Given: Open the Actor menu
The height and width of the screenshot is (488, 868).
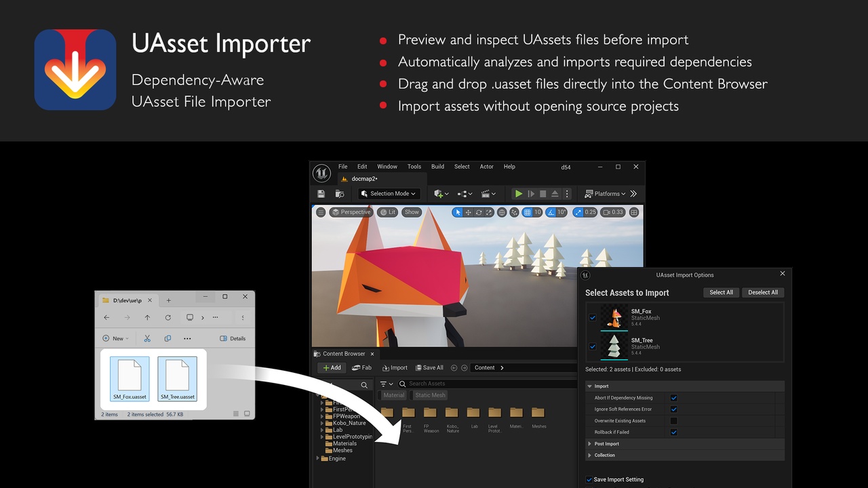Looking at the screenshot, I should coord(487,167).
